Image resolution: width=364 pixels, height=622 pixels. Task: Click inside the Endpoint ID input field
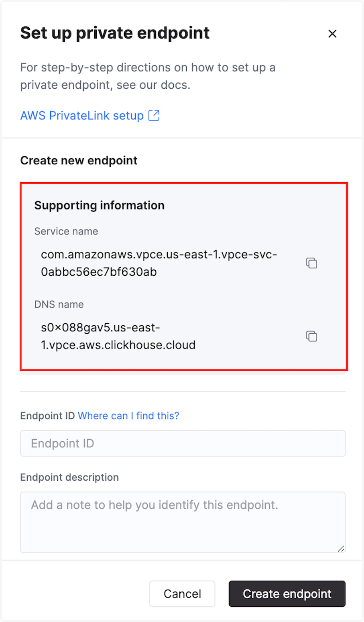coord(183,443)
